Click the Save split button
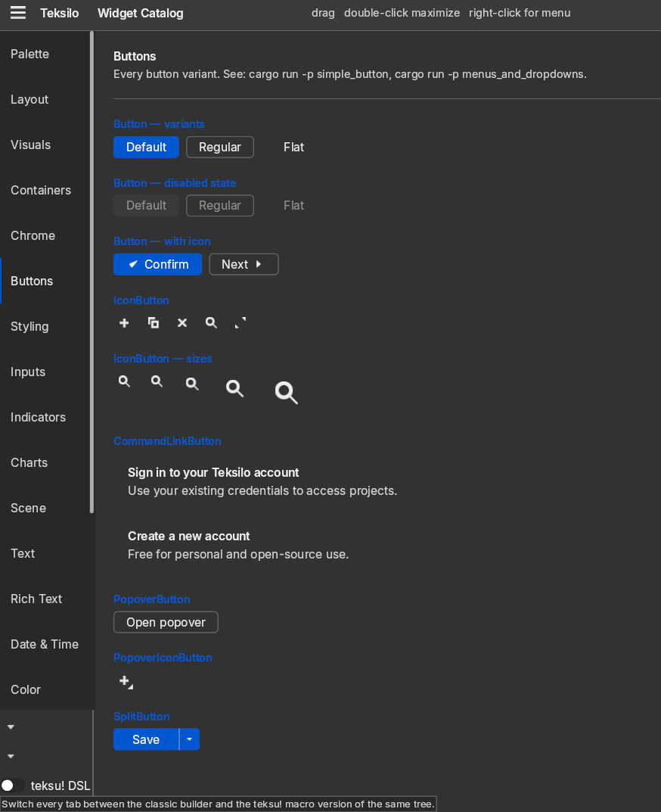The image size is (661, 812). (x=146, y=739)
